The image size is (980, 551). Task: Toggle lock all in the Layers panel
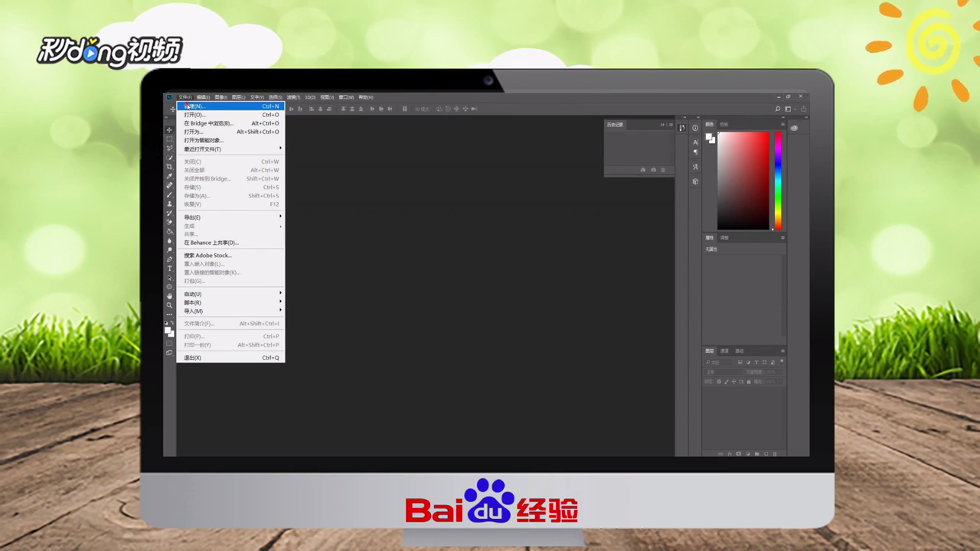(x=749, y=382)
